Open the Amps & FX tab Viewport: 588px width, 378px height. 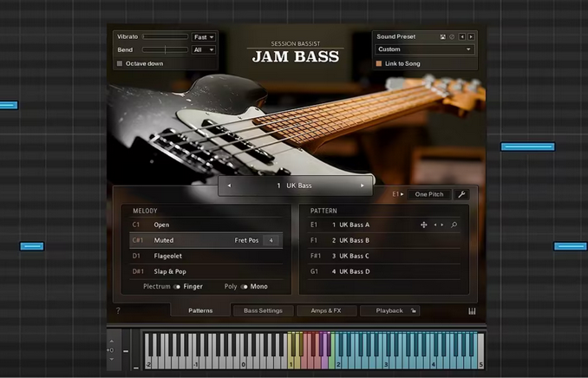[x=326, y=310]
